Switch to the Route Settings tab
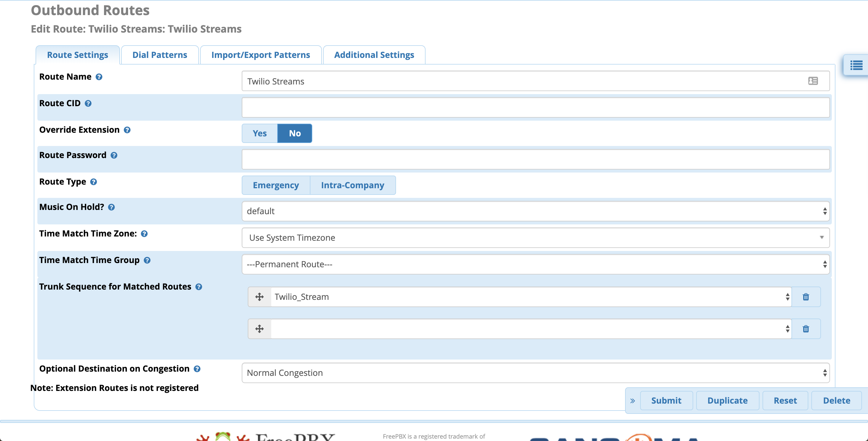The width and height of the screenshot is (868, 441). [x=77, y=55]
